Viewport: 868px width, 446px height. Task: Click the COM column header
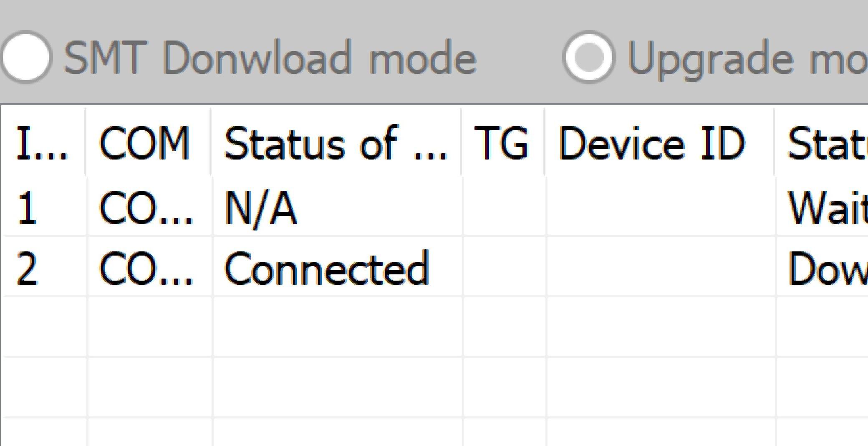point(144,142)
